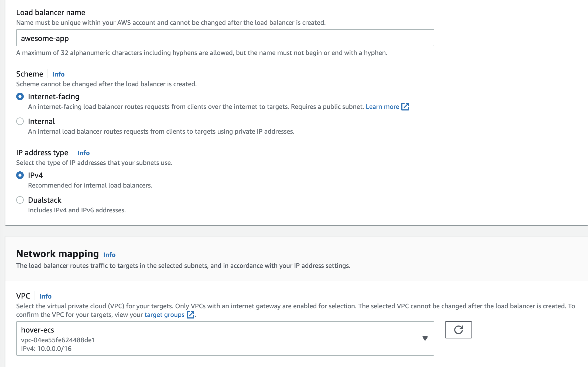Open the Learn more link
Screen dimensions: 588x367
pyautogui.click(x=382, y=107)
